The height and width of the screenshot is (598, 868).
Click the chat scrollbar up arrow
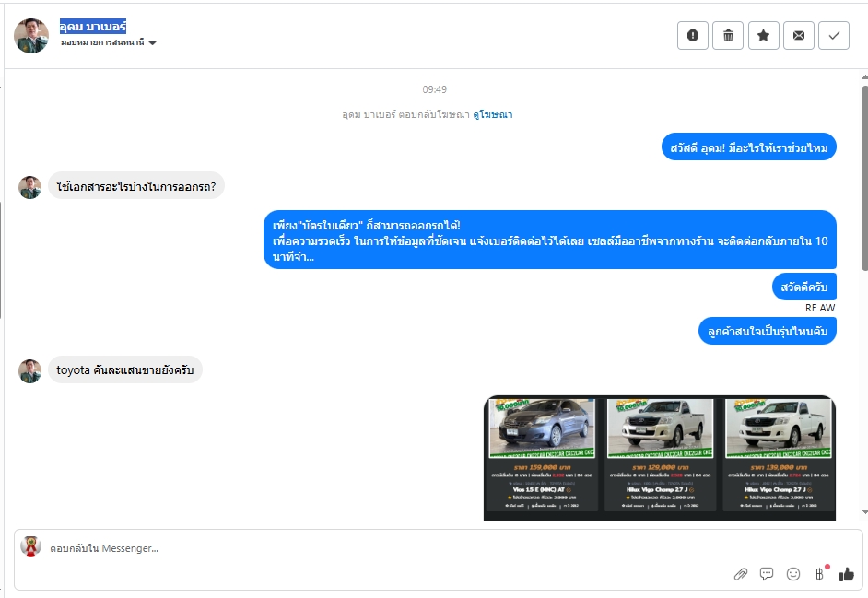[864, 77]
